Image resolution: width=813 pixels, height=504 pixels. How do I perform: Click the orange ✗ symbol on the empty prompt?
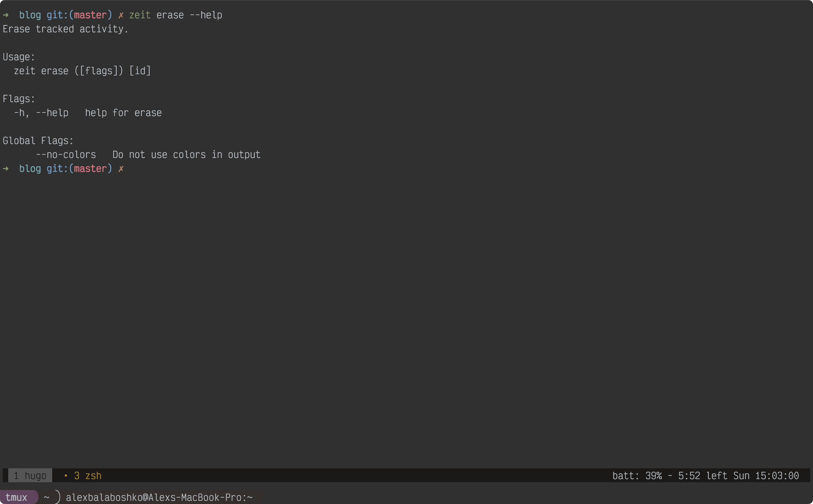pyautogui.click(x=121, y=169)
